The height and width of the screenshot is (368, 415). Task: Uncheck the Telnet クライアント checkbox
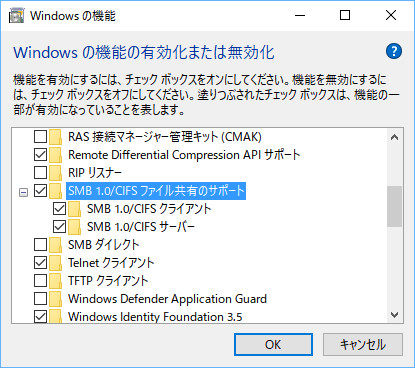click(x=40, y=263)
